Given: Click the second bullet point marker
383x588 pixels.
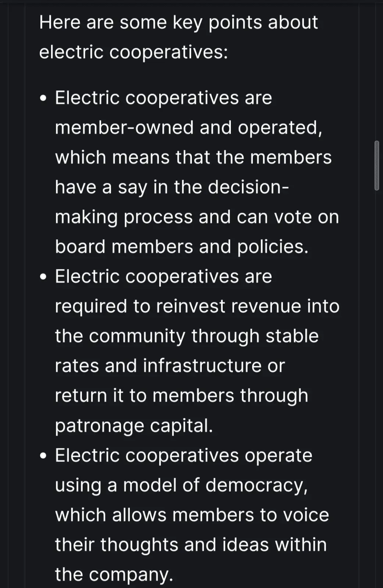Looking at the screenshot, I should click(44, 277).
